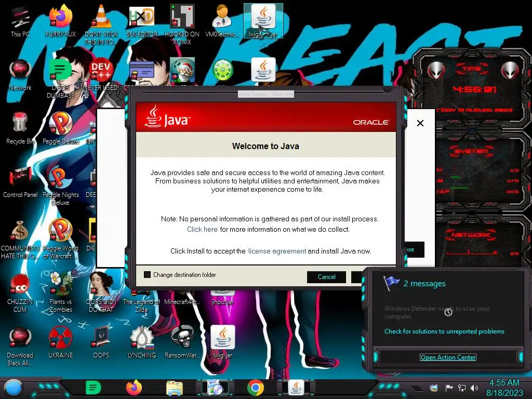Open the money bag COMMUNISTS HATE THIS icon
Screen dimensions: 532x399
pos(20,239)
